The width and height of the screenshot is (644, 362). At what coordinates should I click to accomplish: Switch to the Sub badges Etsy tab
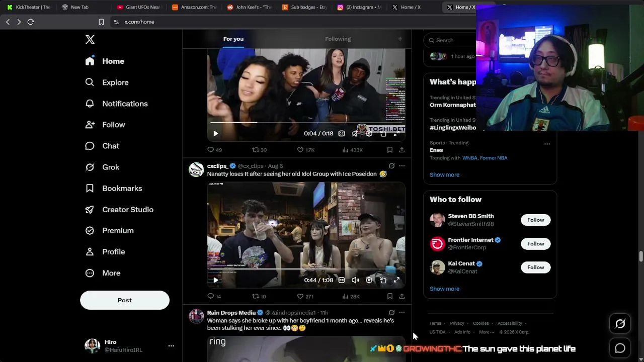pyautogui.click(x=304, y=7)
